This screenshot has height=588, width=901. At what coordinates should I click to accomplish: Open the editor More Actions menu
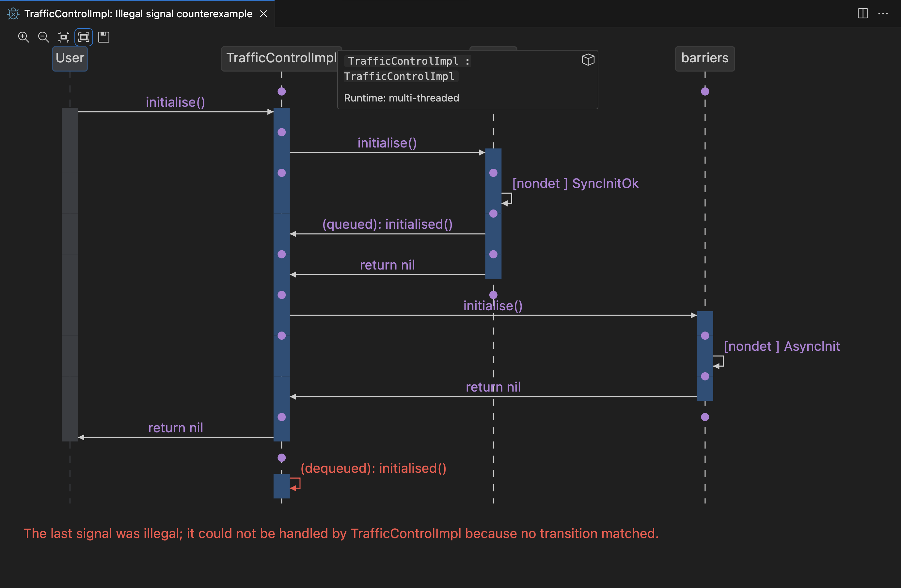(x=883, y=13)
